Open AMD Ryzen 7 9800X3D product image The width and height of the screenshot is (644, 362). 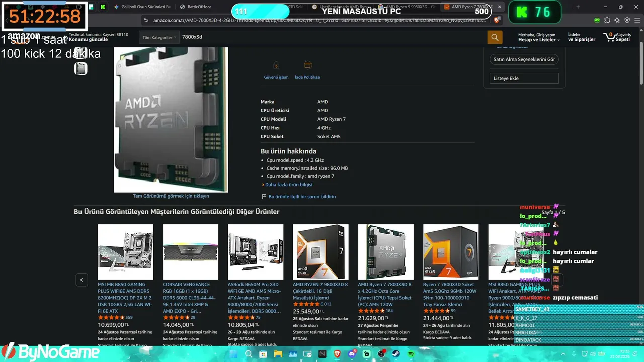click(320, 252)
